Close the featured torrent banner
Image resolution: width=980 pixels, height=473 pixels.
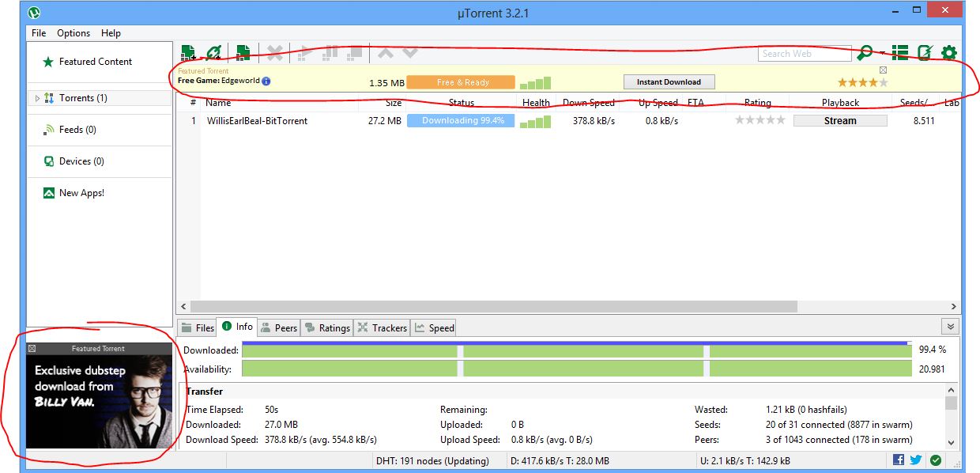[x=883, y=70]
